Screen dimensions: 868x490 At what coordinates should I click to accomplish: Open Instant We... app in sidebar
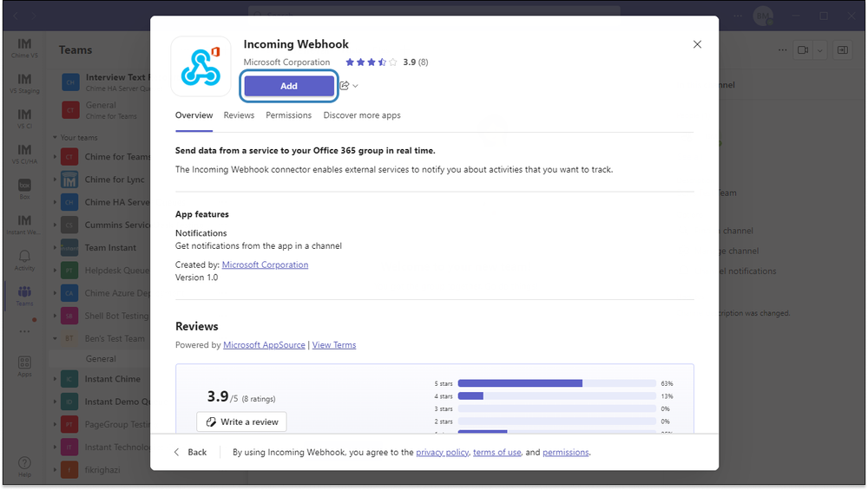tap(24, 225)
